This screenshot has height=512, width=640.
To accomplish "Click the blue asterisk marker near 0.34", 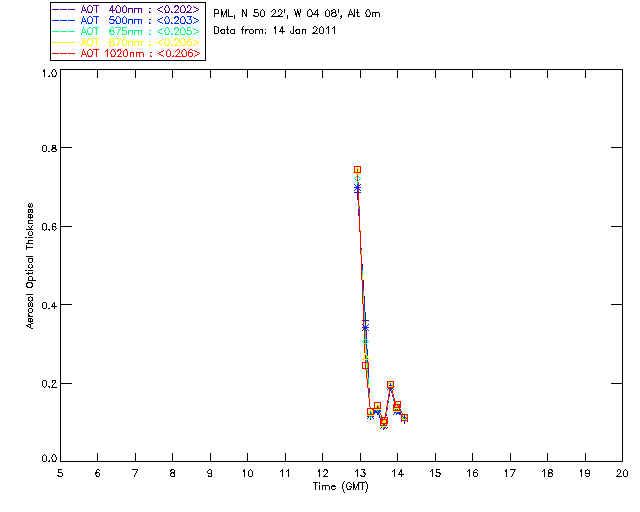I will click(365, 327).
